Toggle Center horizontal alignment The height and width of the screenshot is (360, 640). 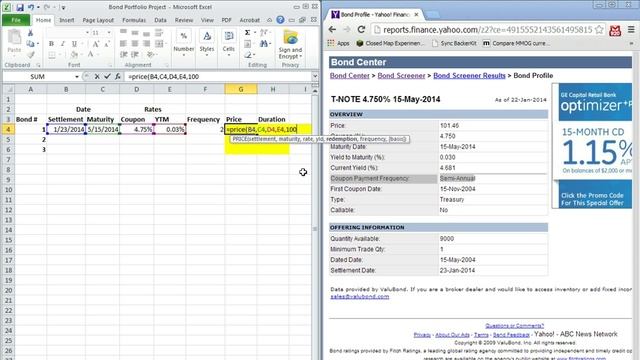(135, 44)
